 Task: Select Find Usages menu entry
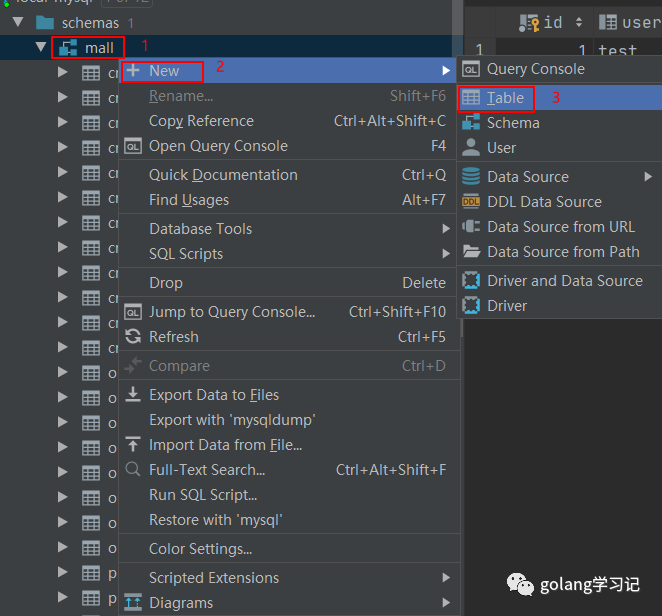point(189,200)
